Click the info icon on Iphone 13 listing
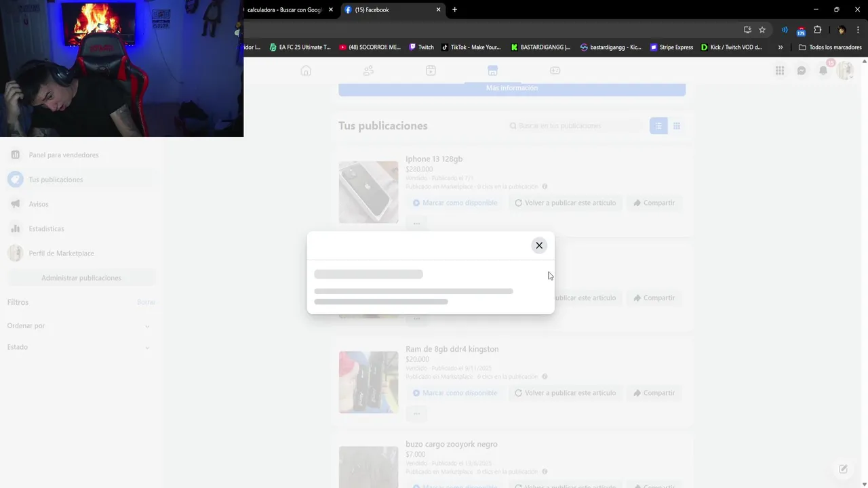 [545, 186]
